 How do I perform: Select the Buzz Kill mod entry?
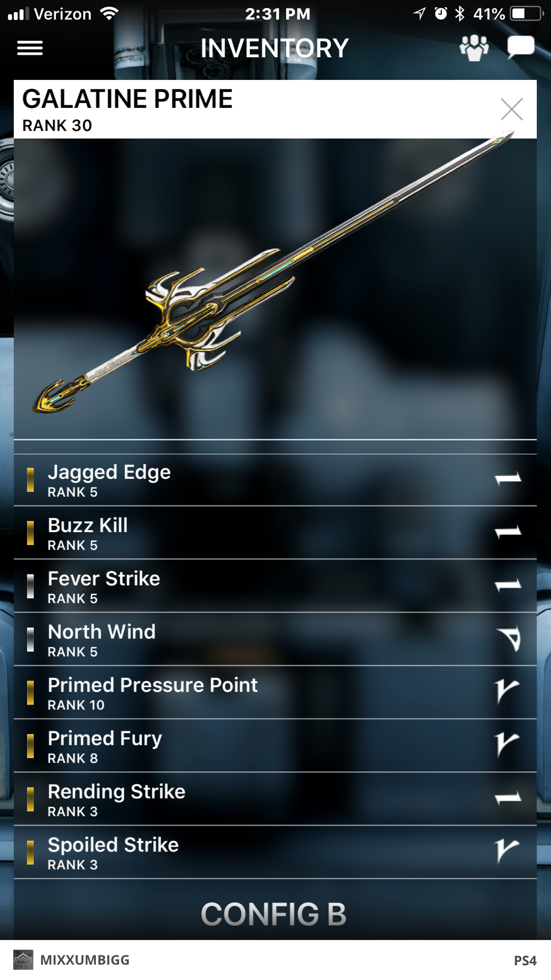pos(275,533)
